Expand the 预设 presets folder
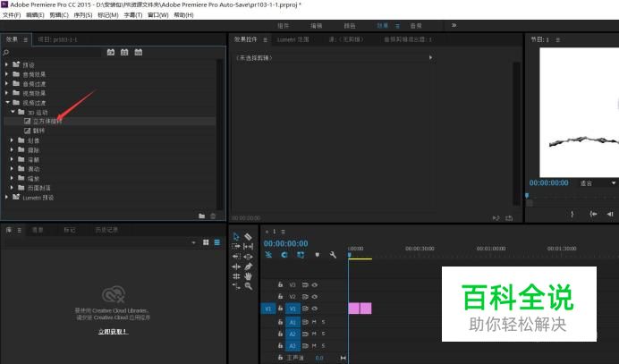 pos(7,64)
